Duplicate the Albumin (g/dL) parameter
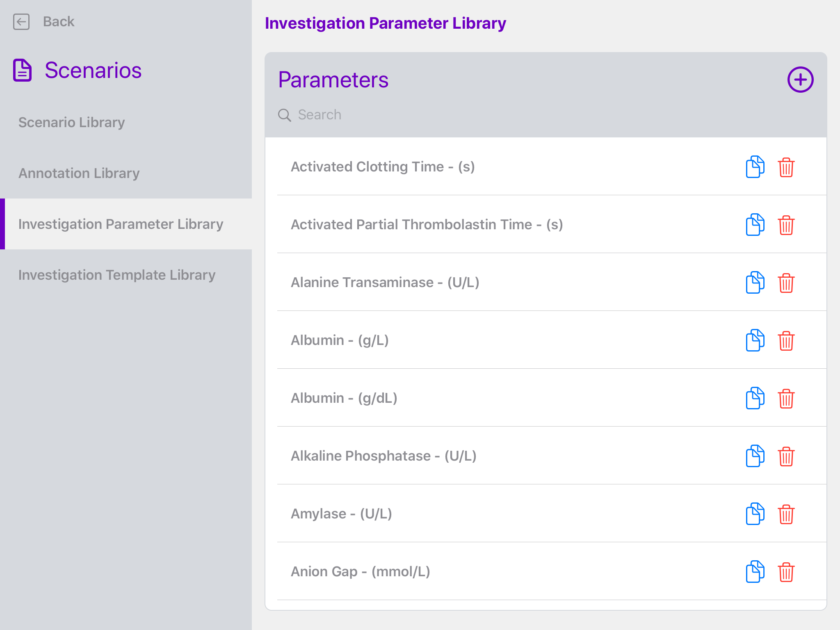This screenshot has height=630, width=840. click(x=755, y=398)
